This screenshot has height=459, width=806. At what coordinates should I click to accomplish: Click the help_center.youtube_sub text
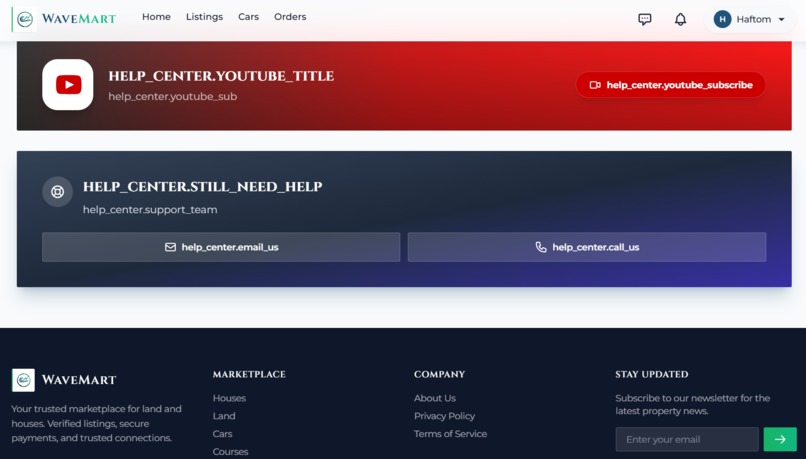tap(173, 97)
